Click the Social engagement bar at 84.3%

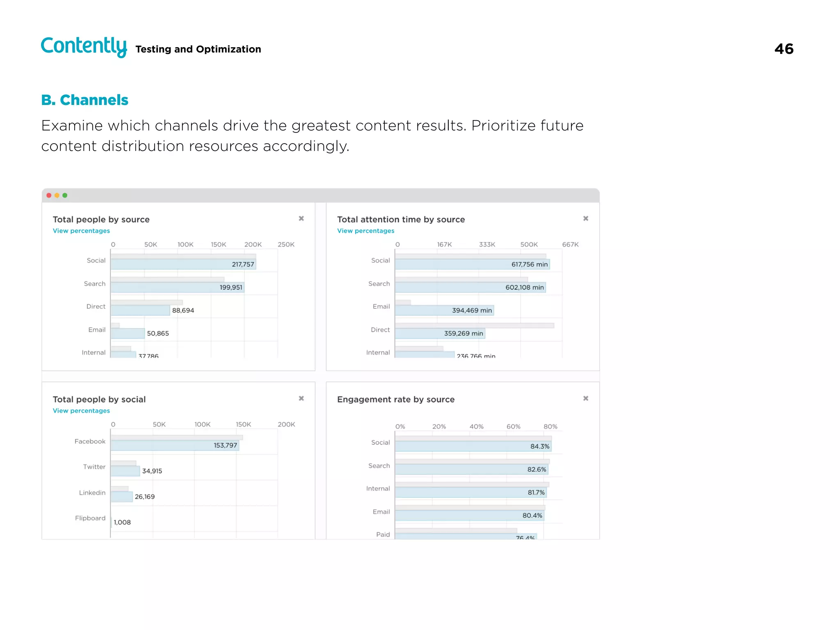pyautogui.click(x=473, y=447)
